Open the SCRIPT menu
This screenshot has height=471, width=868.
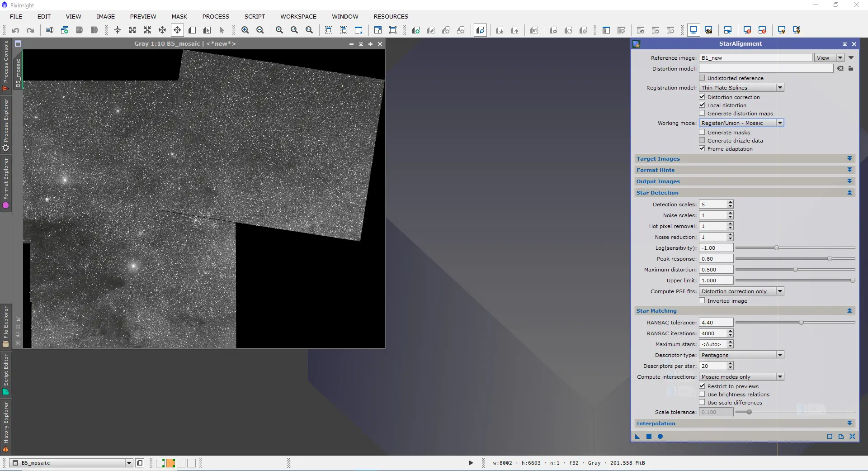tap(255, 17)
